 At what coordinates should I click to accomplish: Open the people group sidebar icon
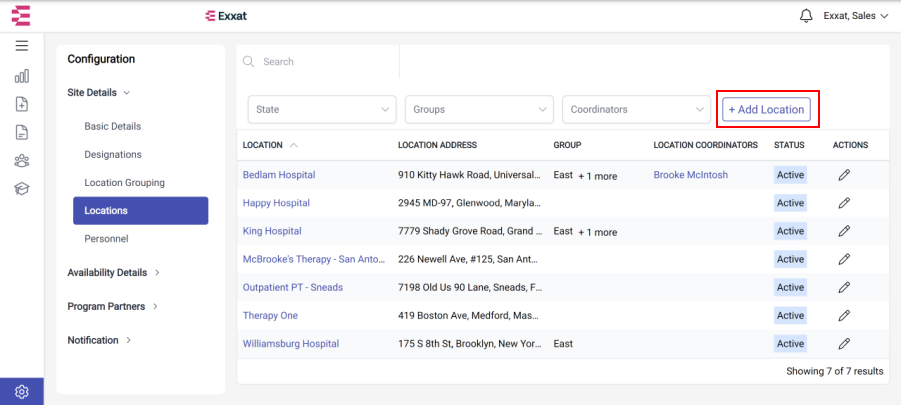(x=22, y=161)
